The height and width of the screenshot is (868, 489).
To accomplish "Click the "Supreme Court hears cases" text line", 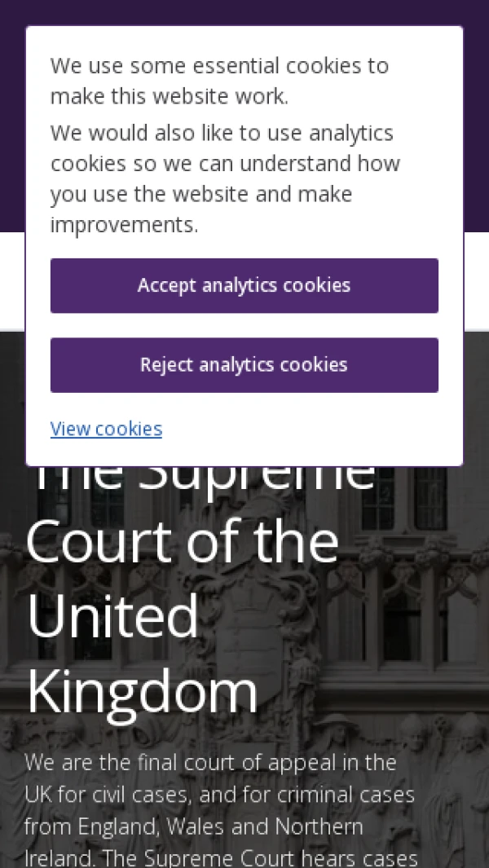I will click(x=220, y=857).
